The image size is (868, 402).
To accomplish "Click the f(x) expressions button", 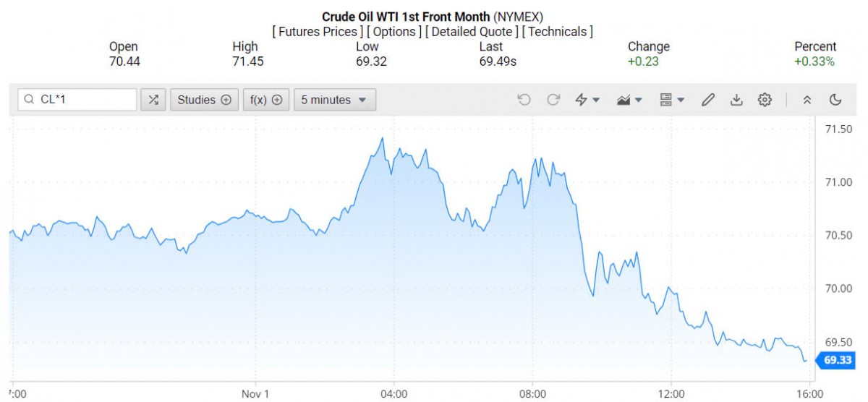I will [265, 100].
